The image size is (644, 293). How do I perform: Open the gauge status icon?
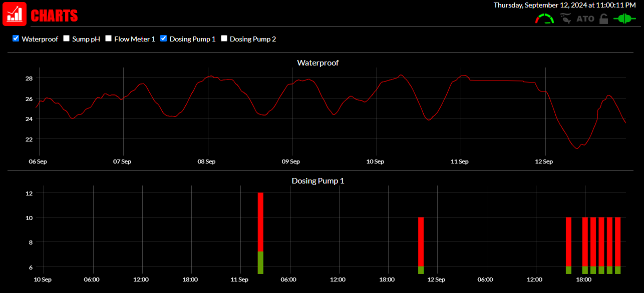pos(544,19)
